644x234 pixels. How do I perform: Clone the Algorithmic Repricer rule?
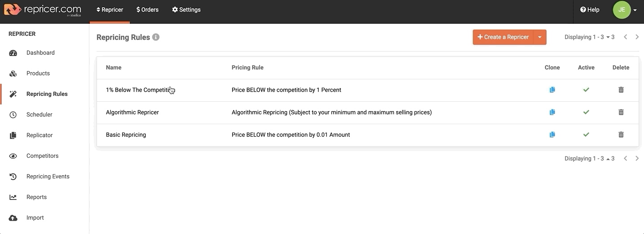[x=552, y=112]
